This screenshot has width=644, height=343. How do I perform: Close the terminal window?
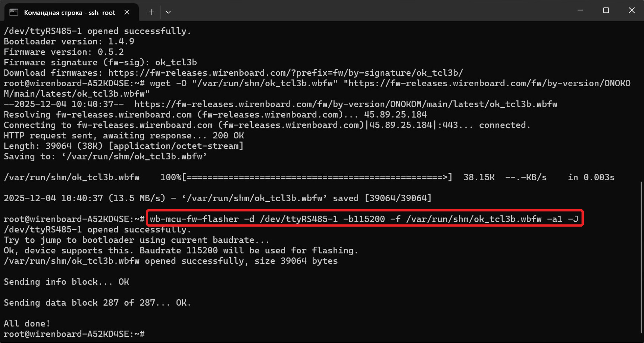632,10
